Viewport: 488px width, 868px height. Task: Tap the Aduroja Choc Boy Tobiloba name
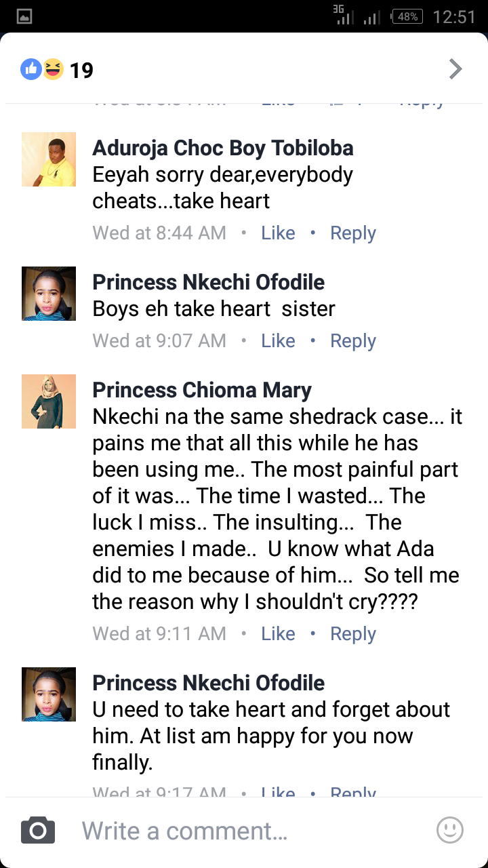[x=223, y=148]
